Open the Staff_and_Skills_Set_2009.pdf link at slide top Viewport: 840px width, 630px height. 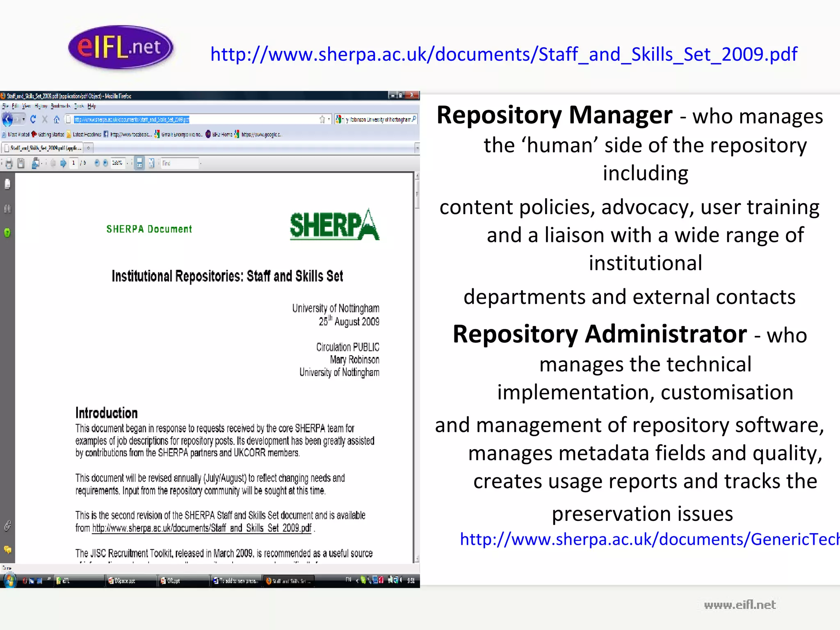[504, 54]
